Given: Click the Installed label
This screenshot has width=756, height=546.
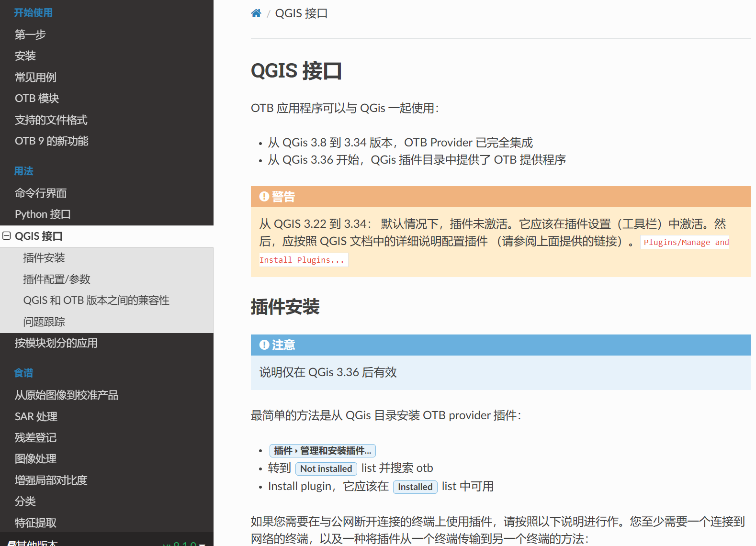Looking at the screenshot, I should 415,487.
